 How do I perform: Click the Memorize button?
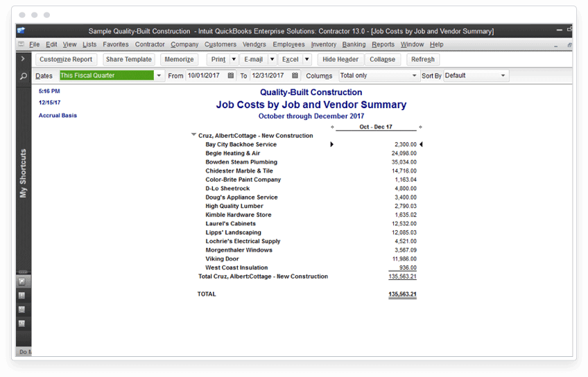[179, 59]
